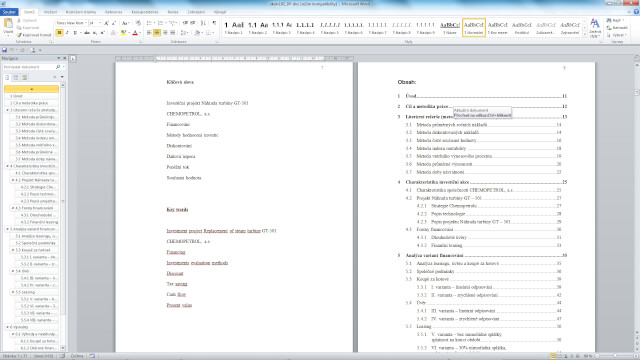The width and height of the screenshot is (640, 360).
Task: Click the Vložit (Paste) clipboard icon
Action: coord(8,26)
